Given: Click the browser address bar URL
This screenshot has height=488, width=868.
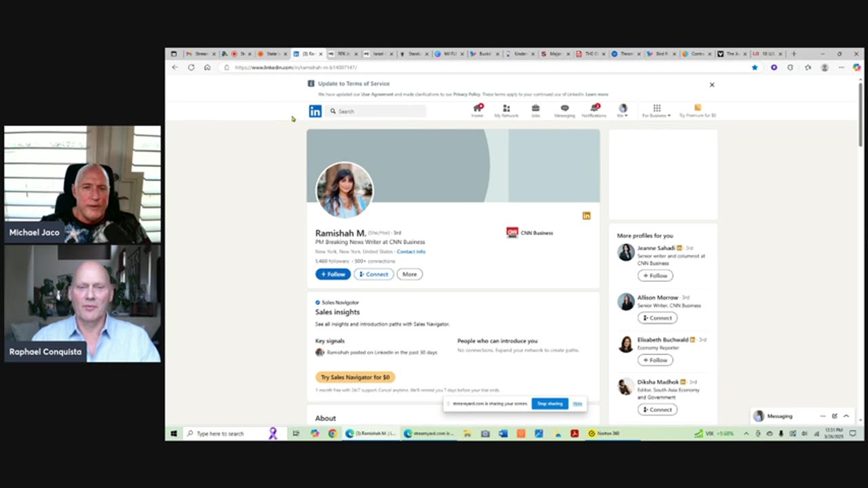Looking at the screenshot, I should 296,68.
